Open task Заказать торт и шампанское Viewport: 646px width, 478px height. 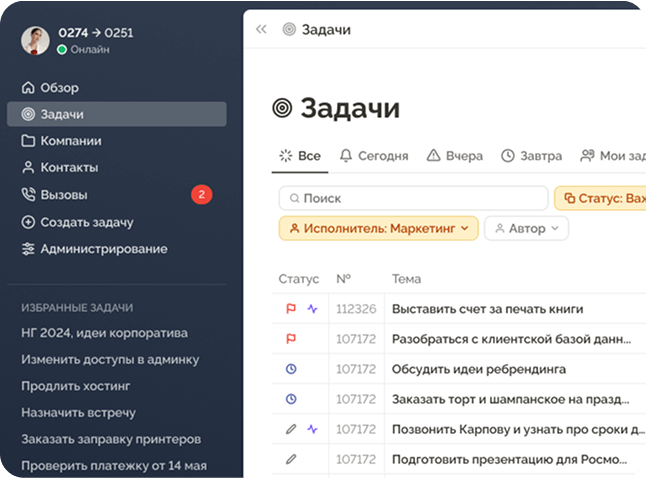[510, 399]
